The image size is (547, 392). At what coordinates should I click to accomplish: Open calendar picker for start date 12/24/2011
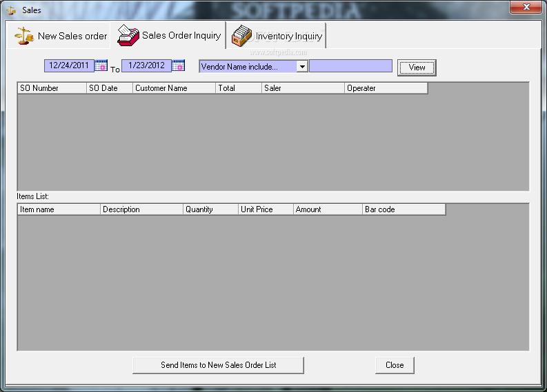(101, 65)
